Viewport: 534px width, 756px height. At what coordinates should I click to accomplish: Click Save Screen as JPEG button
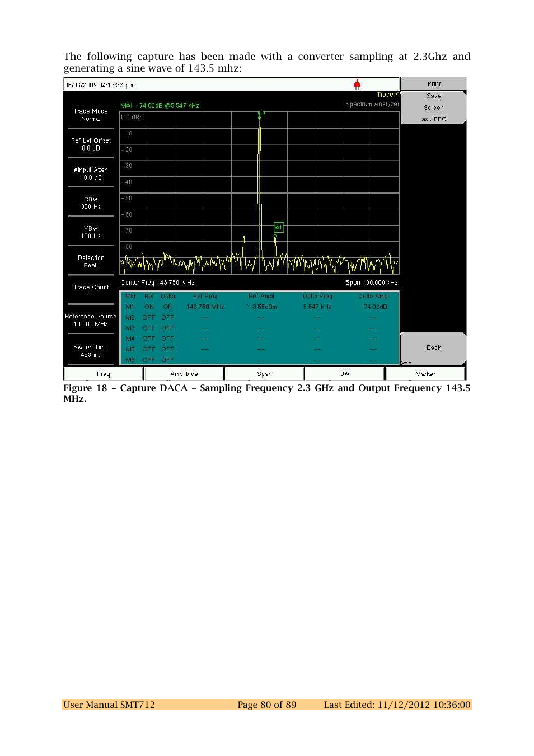coord(434,107)
